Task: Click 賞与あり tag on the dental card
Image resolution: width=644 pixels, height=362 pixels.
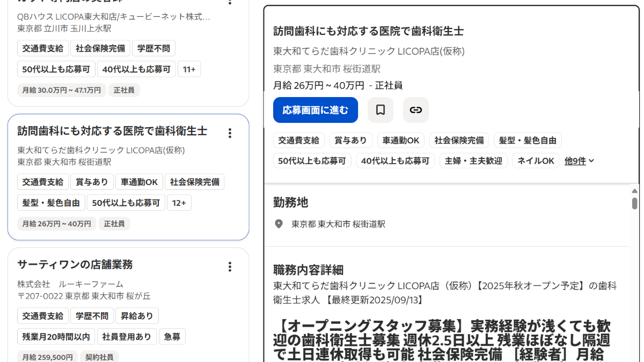Action: 92,182
